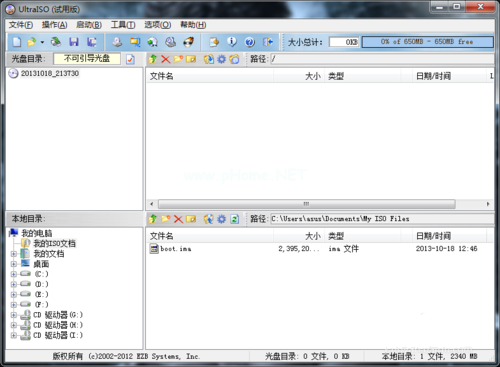Select the boot.ima file
Viewport: 500px width, 367px height.
[x=176, y=249]
